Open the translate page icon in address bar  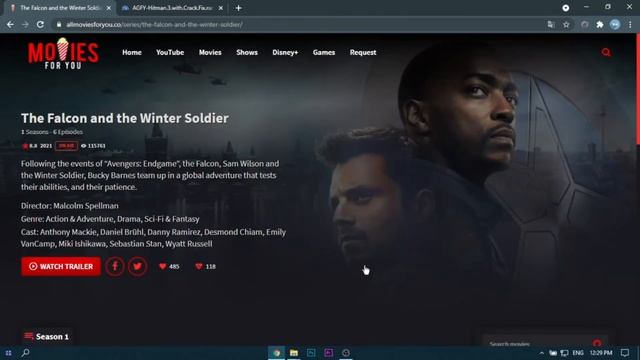tap(551, 24)
